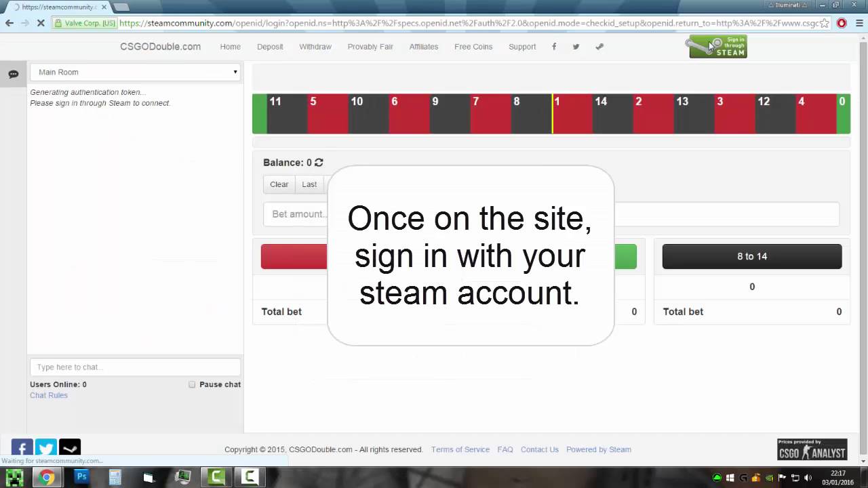Open the Steam group icon in navigation bar
This screenshot has height=488, width=868.
[599, 47]
